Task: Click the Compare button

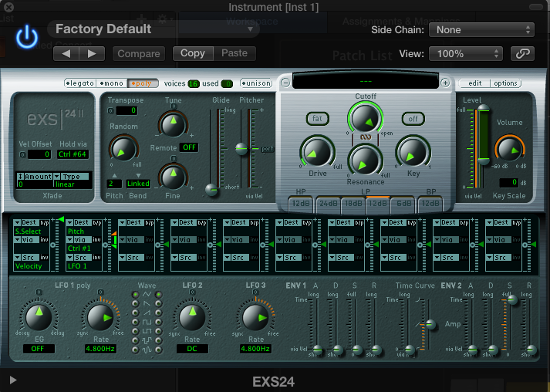Action: point(139,54)
